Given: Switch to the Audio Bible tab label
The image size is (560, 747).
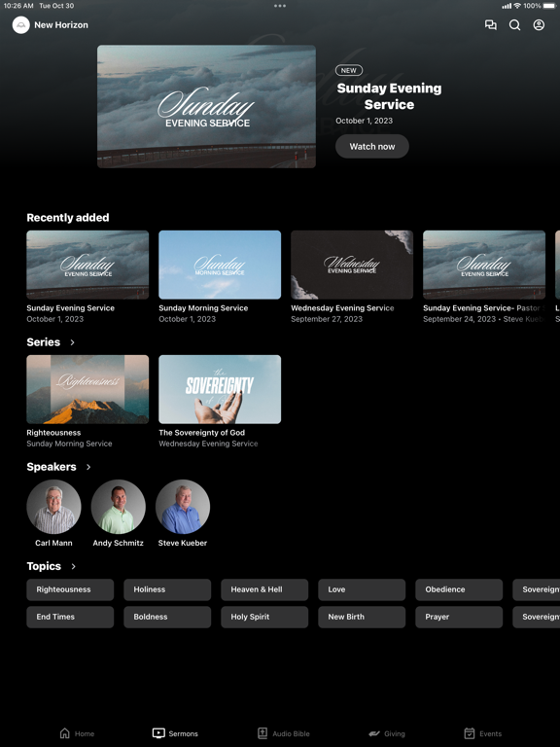Looking at the screenshot, I should click(291, 733).
